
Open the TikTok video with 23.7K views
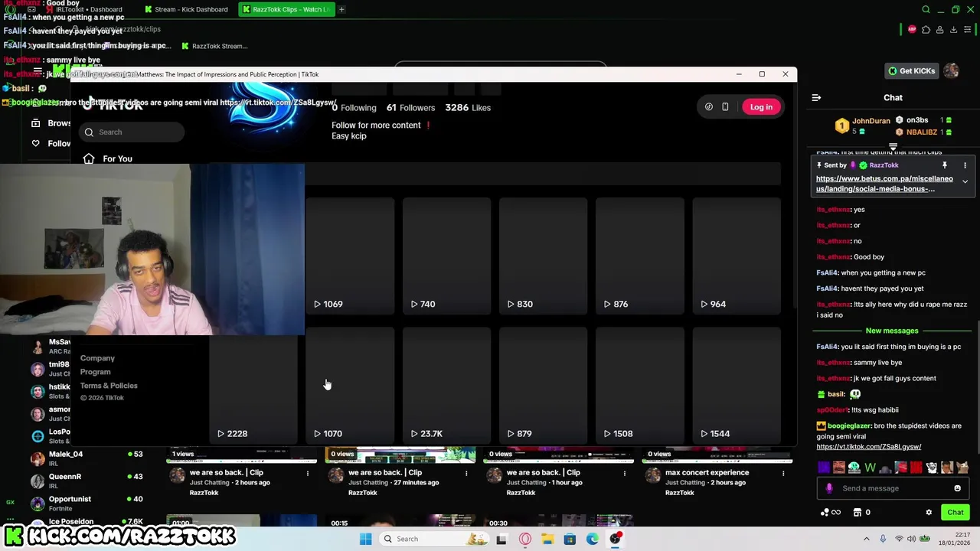point(446,386)
